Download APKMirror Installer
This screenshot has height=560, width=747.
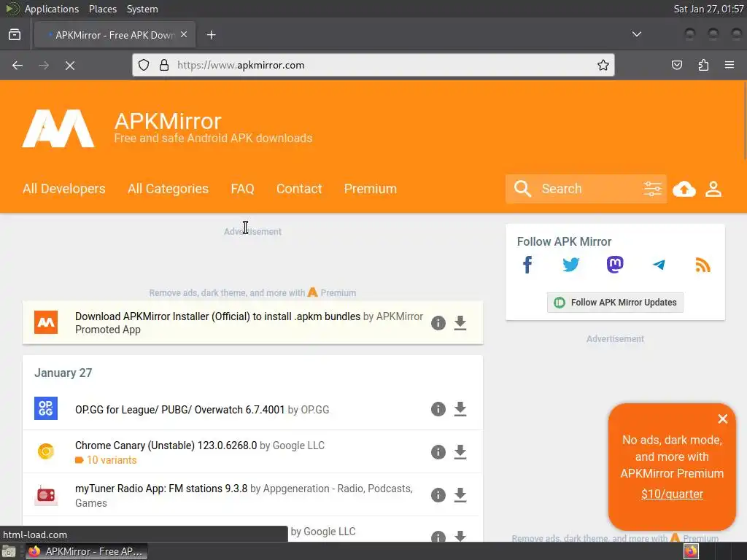coord(460,323)
